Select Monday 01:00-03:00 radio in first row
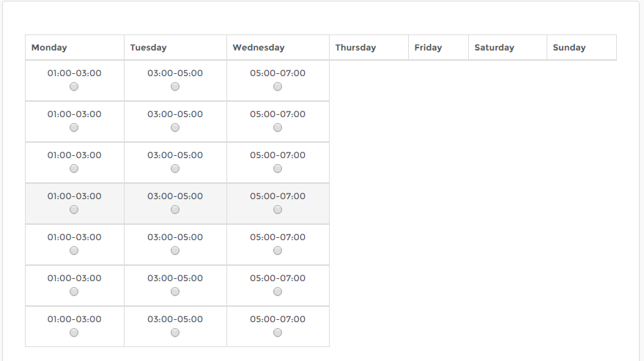644x361 pixels. tap(74, 86)
